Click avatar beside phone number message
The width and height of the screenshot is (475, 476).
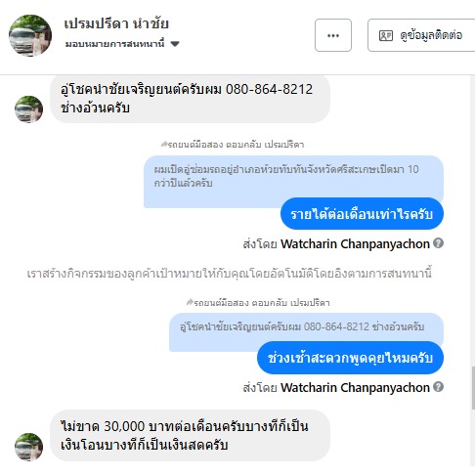coord(28,109)
